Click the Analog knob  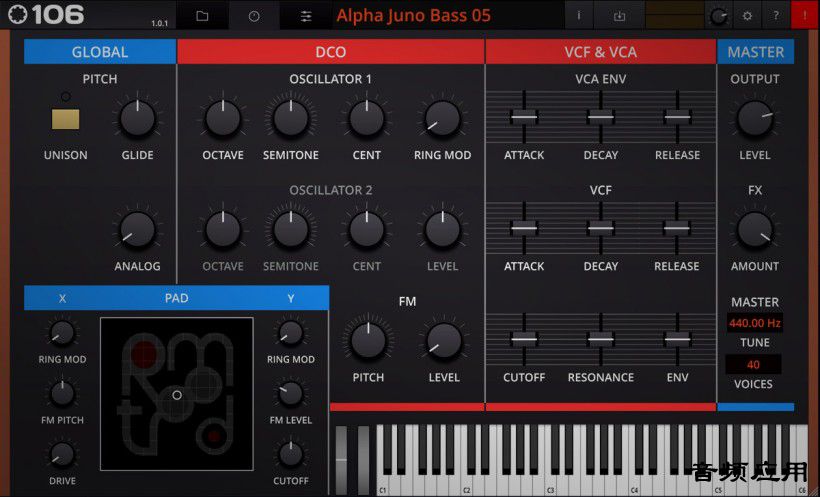[x=138, y=230]
